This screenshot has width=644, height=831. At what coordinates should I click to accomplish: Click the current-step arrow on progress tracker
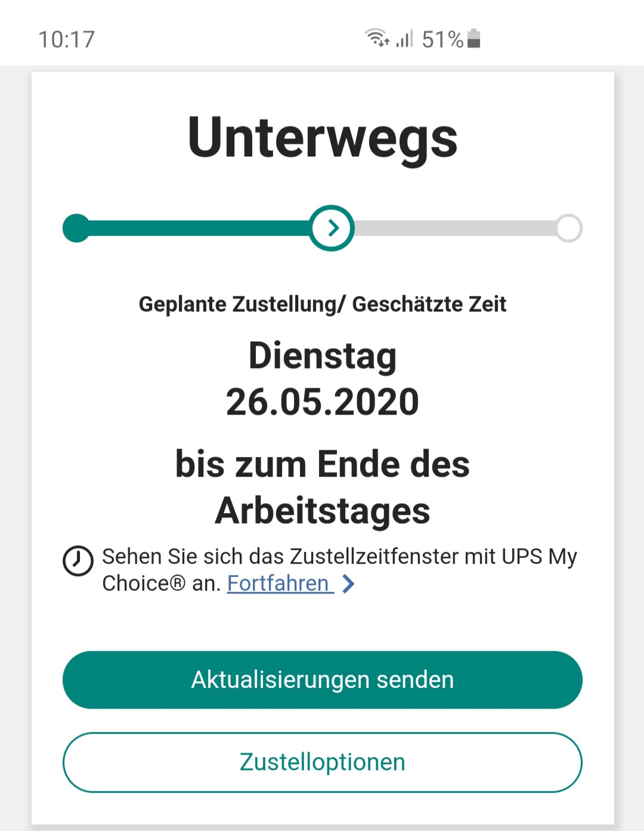tap(332, 228)
